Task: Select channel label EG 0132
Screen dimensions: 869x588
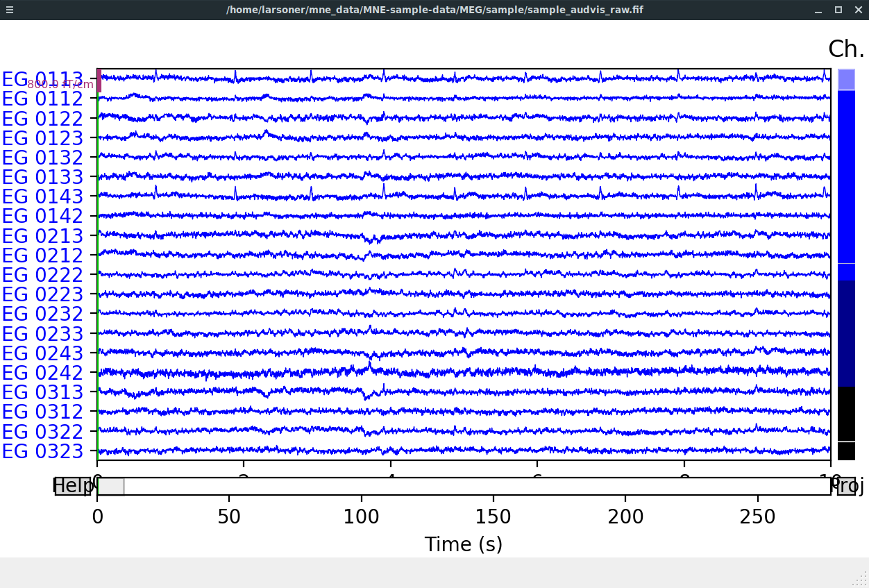Action: 42,158
